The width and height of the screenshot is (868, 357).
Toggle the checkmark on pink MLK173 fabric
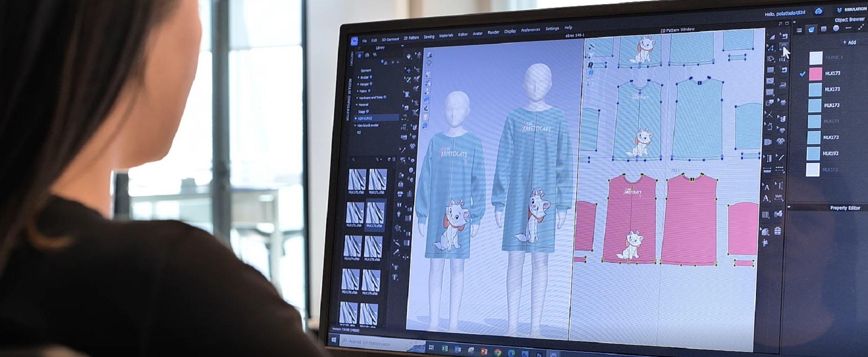pos(803,73)
